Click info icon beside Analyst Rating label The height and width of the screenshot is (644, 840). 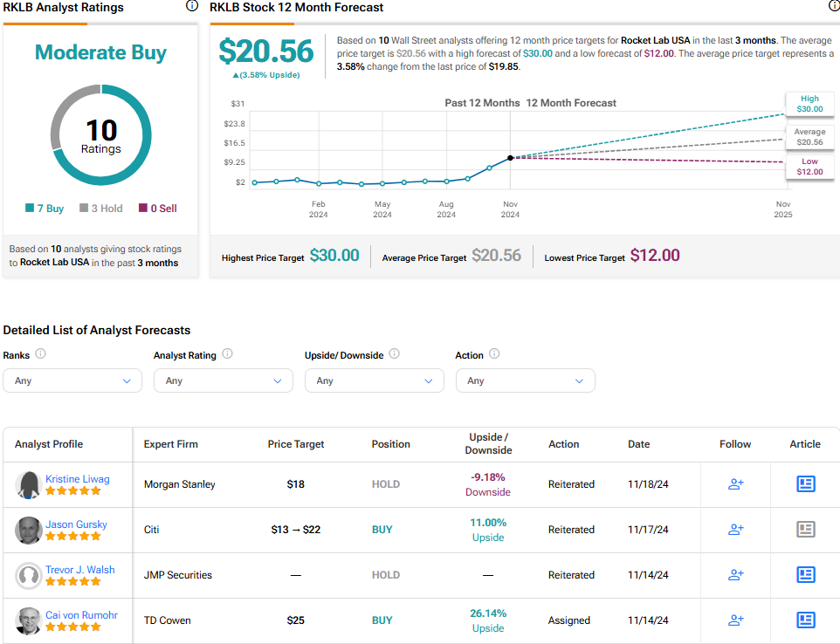click(x=227, y=354)
